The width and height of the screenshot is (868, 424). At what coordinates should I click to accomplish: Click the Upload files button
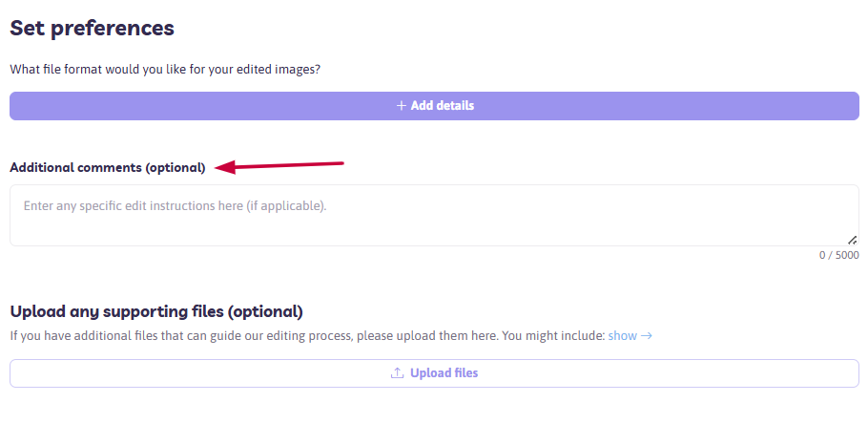tap(434, 373)
